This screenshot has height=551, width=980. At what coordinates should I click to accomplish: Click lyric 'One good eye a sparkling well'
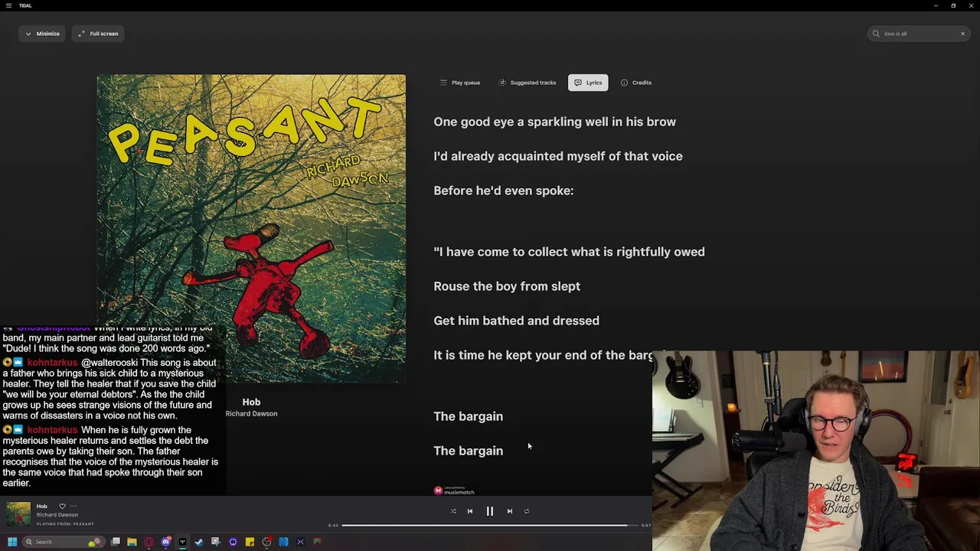pos(554,122)
